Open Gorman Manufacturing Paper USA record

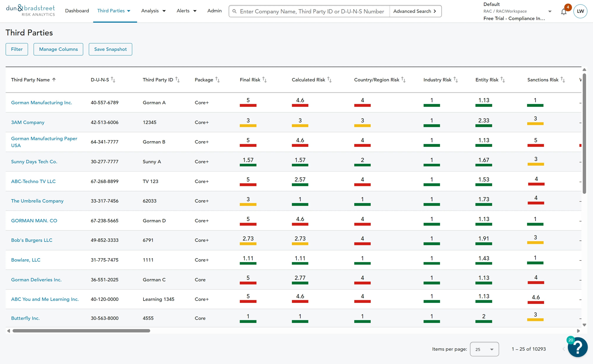pos(44,142)
